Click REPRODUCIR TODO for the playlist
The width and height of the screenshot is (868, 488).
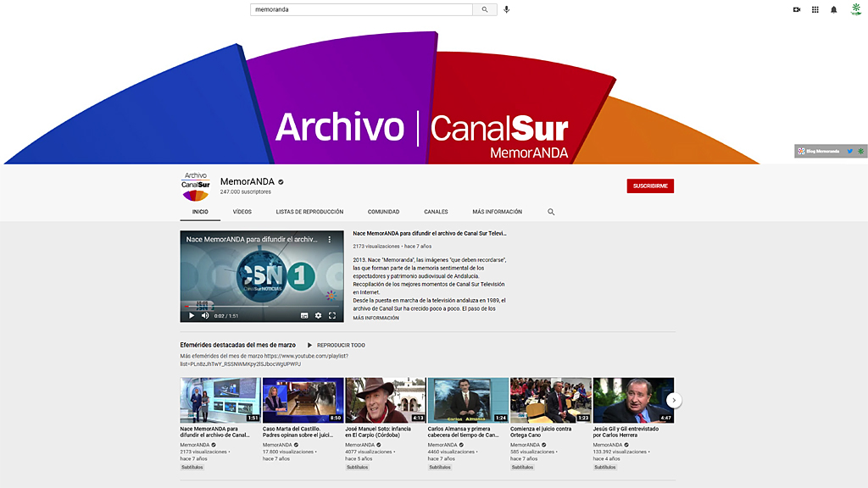[x=336, y=346]
